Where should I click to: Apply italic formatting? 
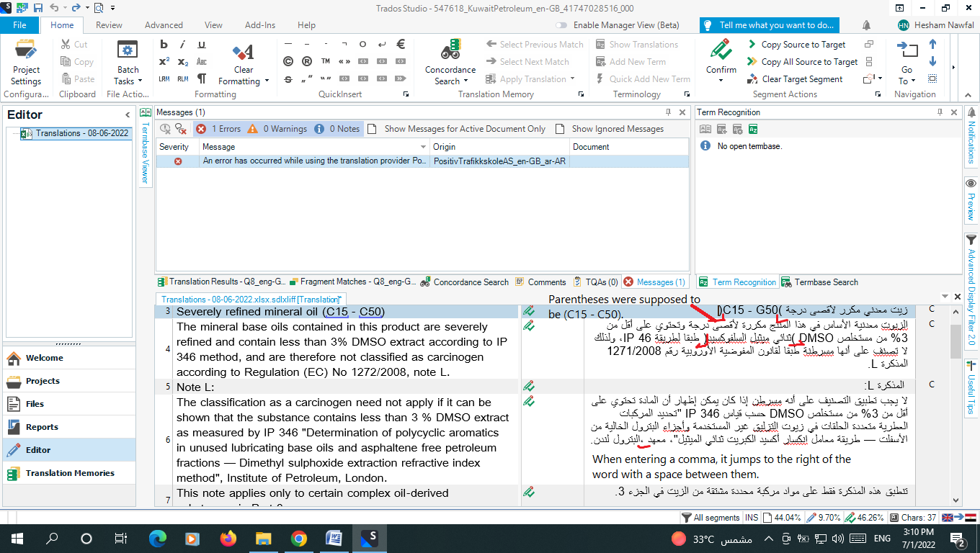pyautogui.click(x=183, y=44)
